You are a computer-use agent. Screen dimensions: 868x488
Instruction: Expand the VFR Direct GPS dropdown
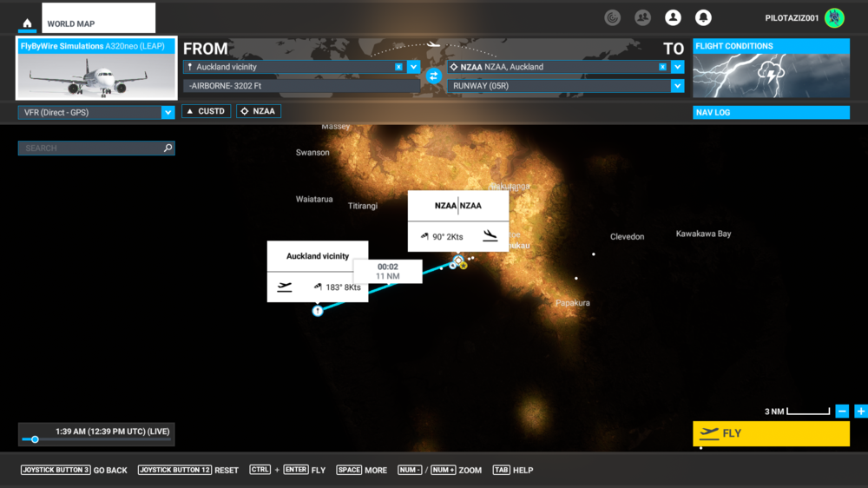coord(168,112)
